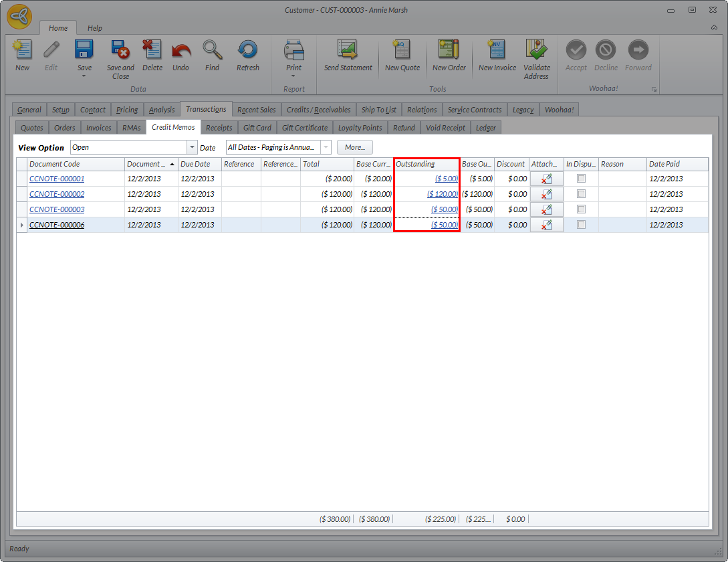Open the Credits / Receivables tab
728x562 pixels.
click(318, 110)
